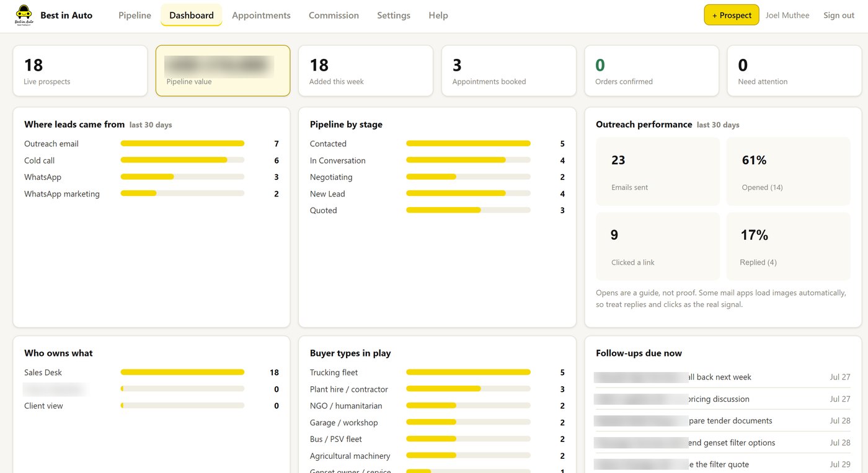This screenshot has height=473, width=868.
Task: Click the Sales Desk progress bar
Action: [x=182, y=373]
